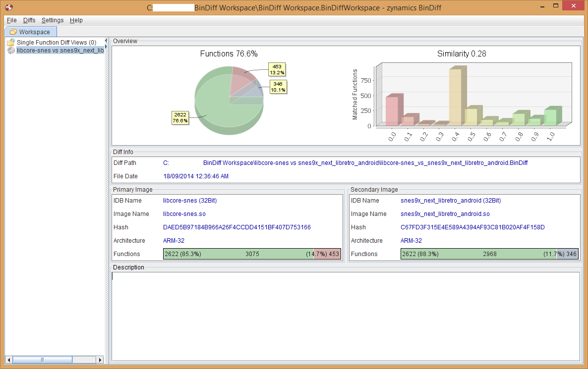This screenshot has height=369, width=588.
Task: Click the gray-blue pie slice for unmatched secondary
Action: [x=252, y=90]
